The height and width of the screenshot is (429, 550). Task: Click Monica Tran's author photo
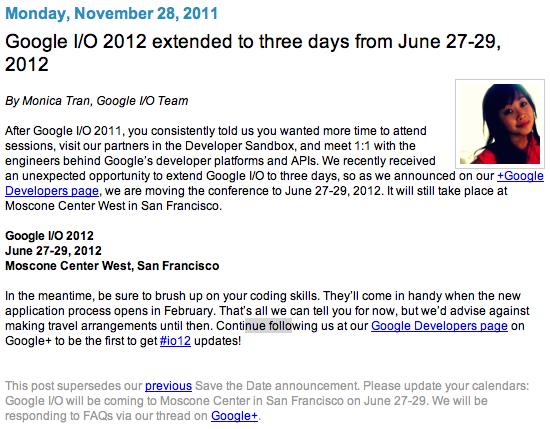[500, 124]
